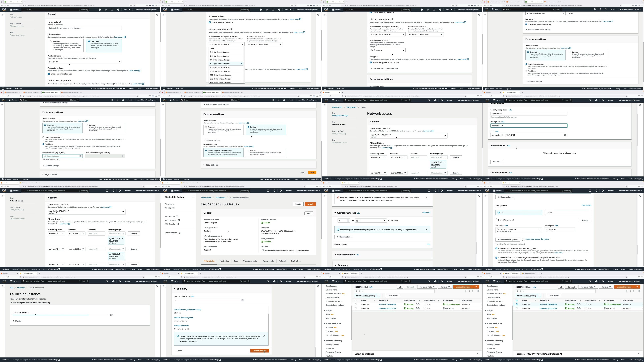Close the Elastic File System side panel

tap(193, 197)
